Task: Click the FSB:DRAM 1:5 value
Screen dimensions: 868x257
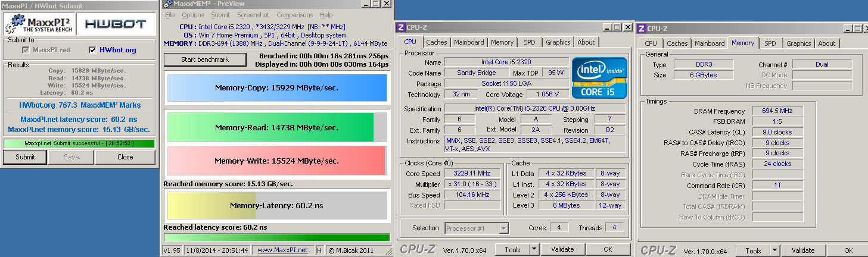Action: (x=778, y=121)
